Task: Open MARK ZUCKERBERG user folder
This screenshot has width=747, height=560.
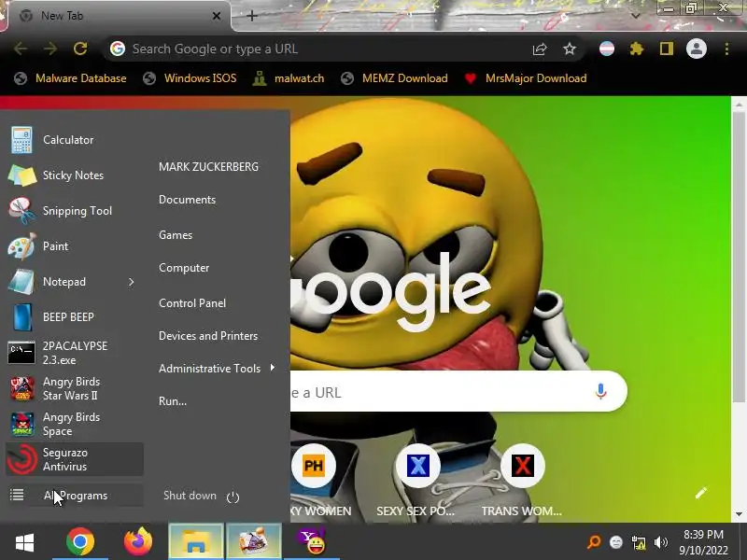Action: pyautogui.click(x=208, y=167)
